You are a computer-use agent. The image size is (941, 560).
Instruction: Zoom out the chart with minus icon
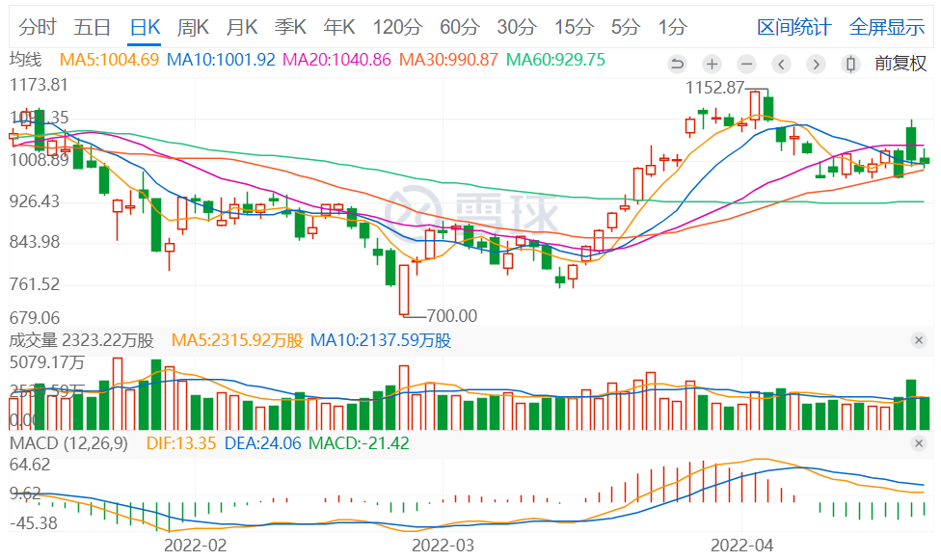(x=746, y=65)
